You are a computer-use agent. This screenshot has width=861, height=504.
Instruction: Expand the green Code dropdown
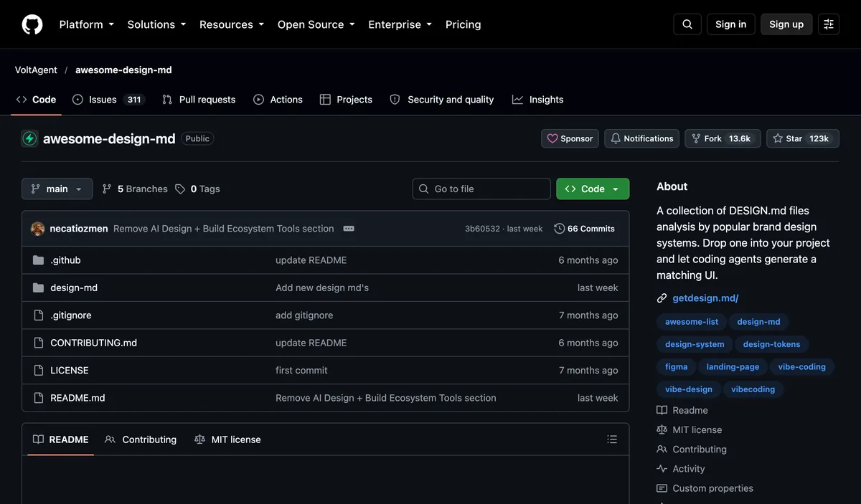pos(593,189)
